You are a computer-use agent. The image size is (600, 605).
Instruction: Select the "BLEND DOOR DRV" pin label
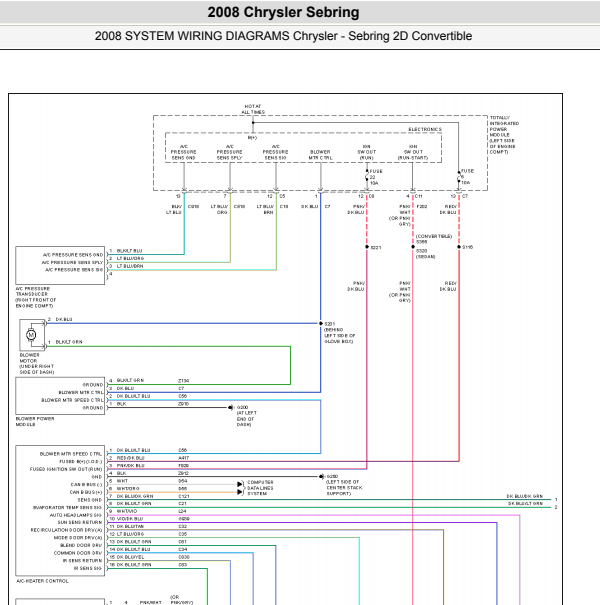tap(81, 546)
